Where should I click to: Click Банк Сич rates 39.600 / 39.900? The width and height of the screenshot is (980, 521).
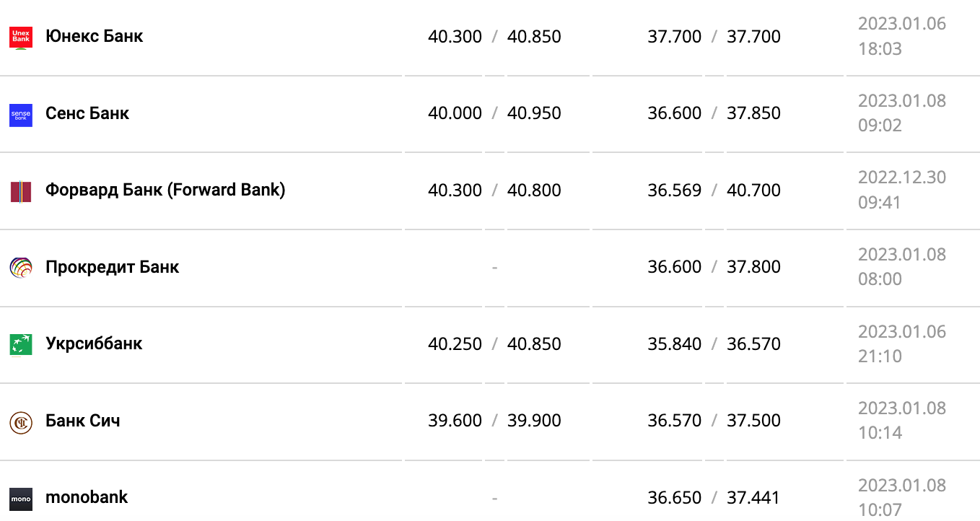(494, 421)
